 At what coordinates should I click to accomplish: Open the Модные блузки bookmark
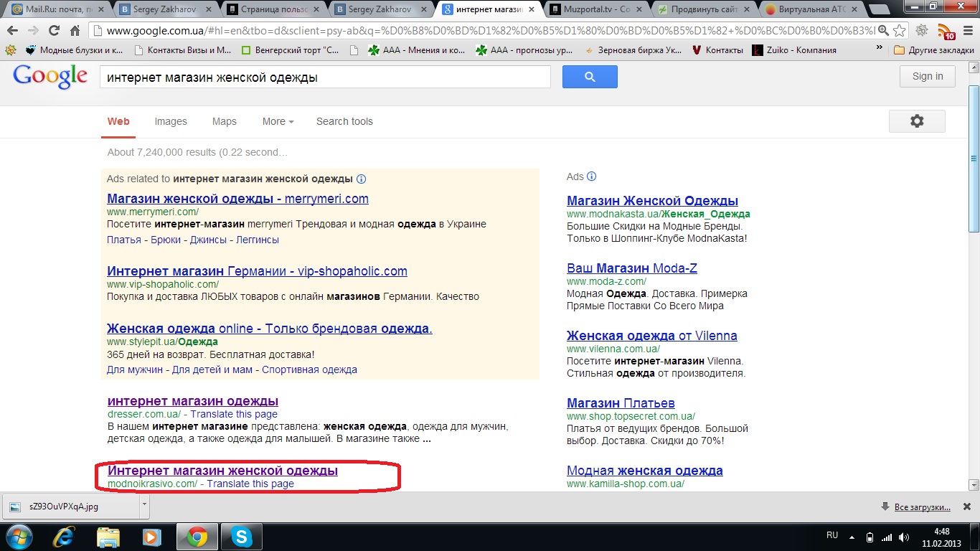[75, 50]
